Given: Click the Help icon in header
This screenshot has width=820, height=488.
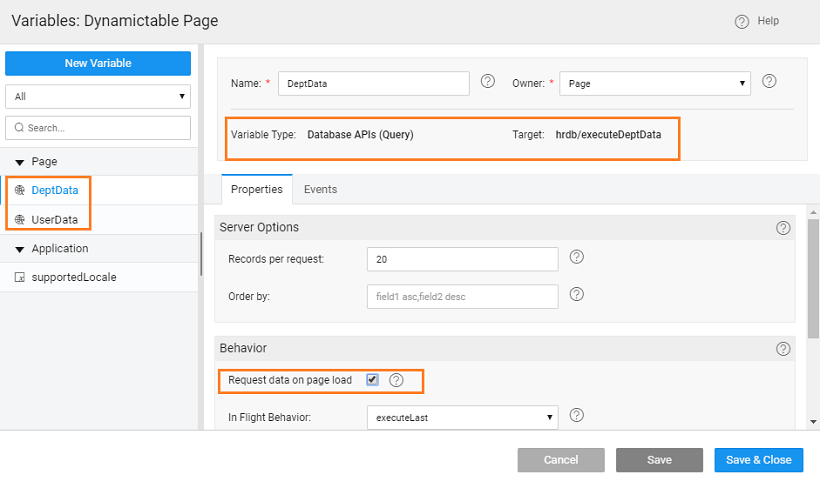Looking at the screenshot, I should click(742, 21).
